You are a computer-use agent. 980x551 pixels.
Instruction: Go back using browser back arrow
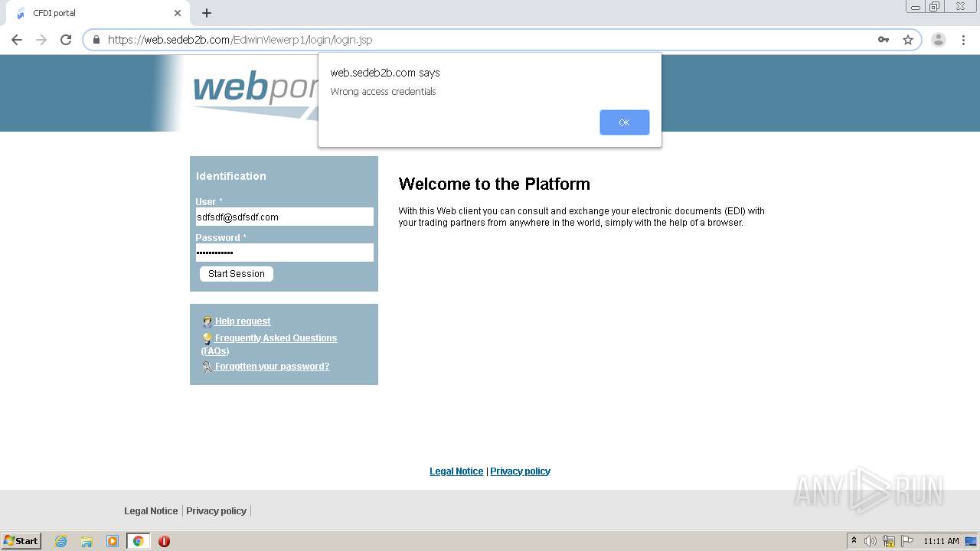[x=17, y=40]
